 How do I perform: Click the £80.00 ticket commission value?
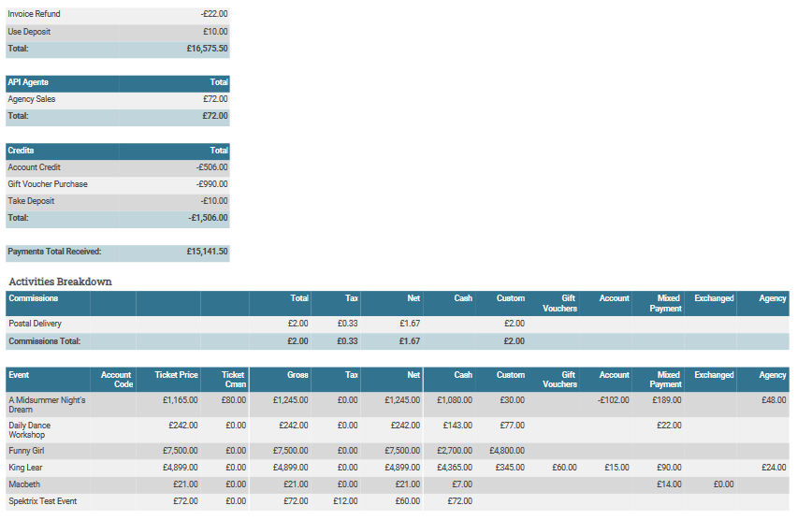[234, 400]
